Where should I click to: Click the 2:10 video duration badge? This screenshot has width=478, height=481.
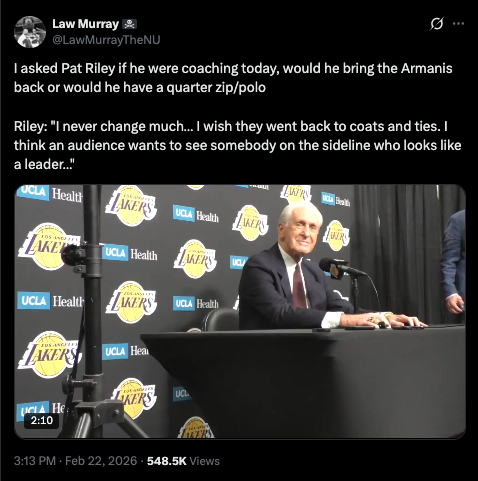coord(42,420)
